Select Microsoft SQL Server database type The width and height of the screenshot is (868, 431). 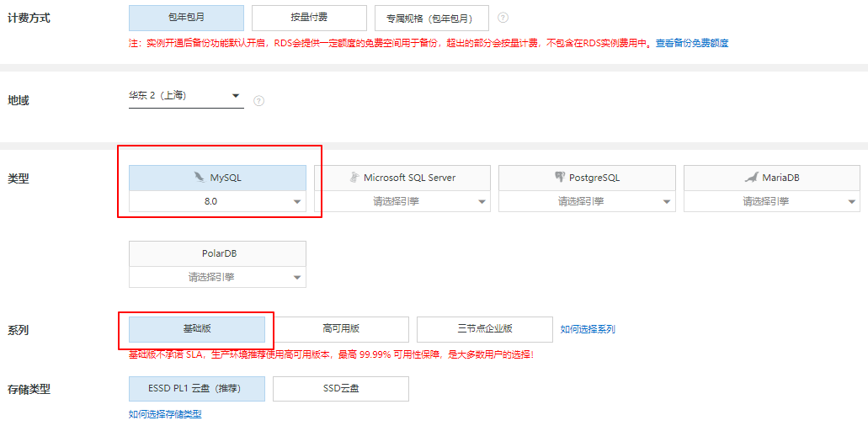(402, 178)
